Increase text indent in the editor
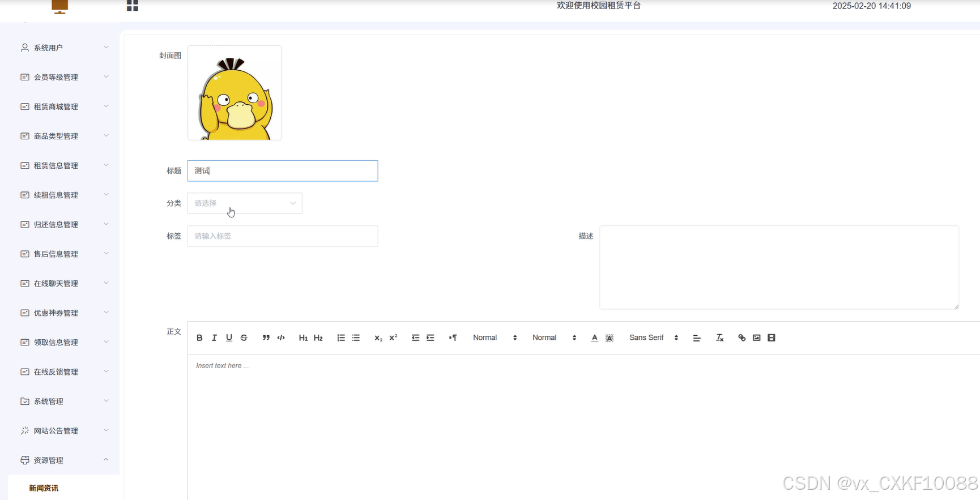The width and height of the screenshot is (980, 500). click(431, 337)
